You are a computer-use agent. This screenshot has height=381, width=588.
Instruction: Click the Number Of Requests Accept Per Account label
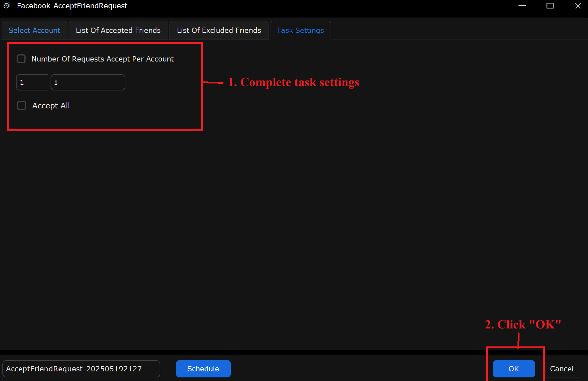tap(102, 59)
